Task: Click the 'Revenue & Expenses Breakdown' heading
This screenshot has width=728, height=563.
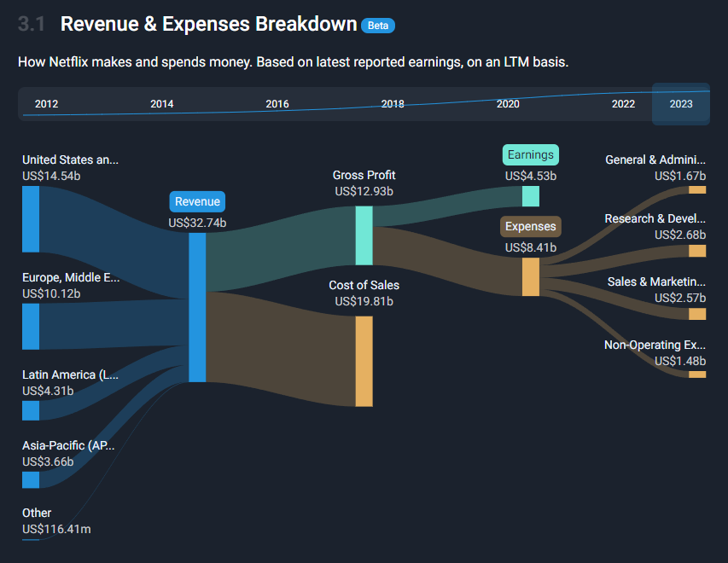Action: 208,24
